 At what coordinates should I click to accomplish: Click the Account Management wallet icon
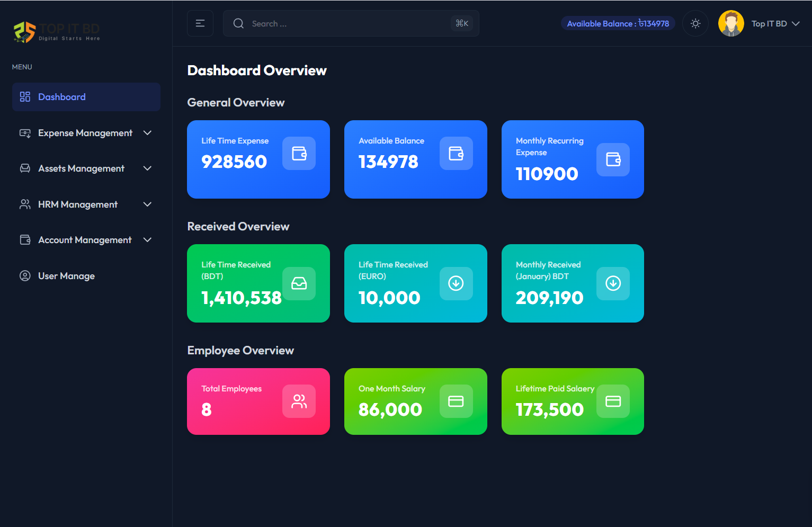[25, 240]
